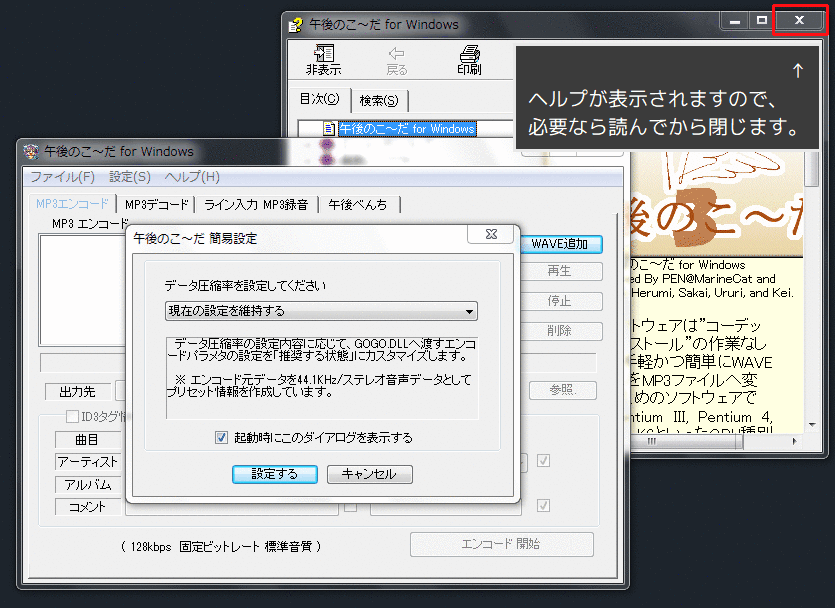Click the help window title bar icon
The image size is (835, 608).
[294, 24]
